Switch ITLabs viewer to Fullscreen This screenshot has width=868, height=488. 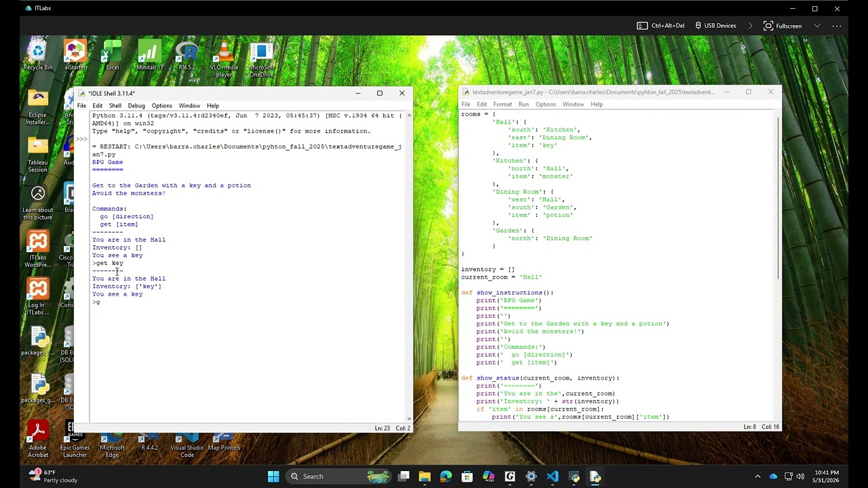783,26
